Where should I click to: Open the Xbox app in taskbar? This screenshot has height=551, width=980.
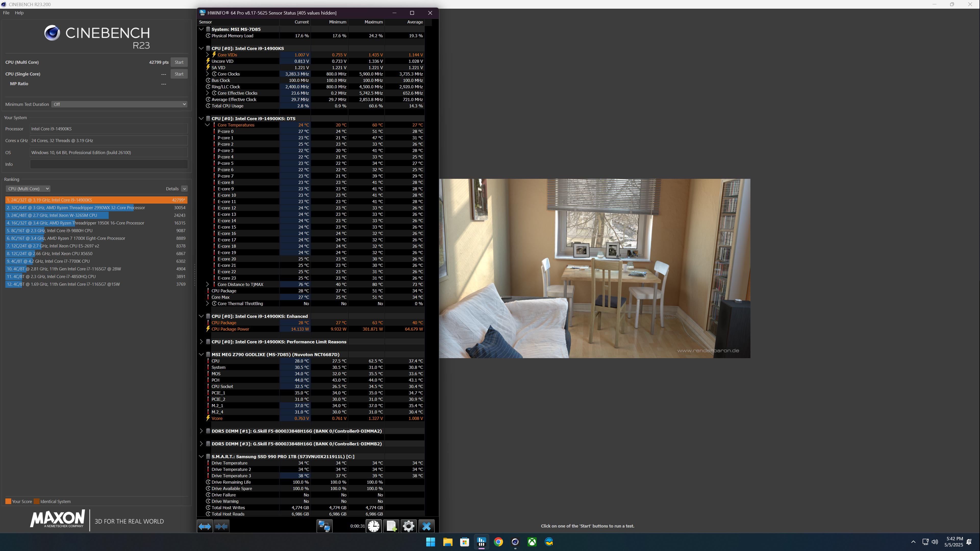(x=532, y=542)
